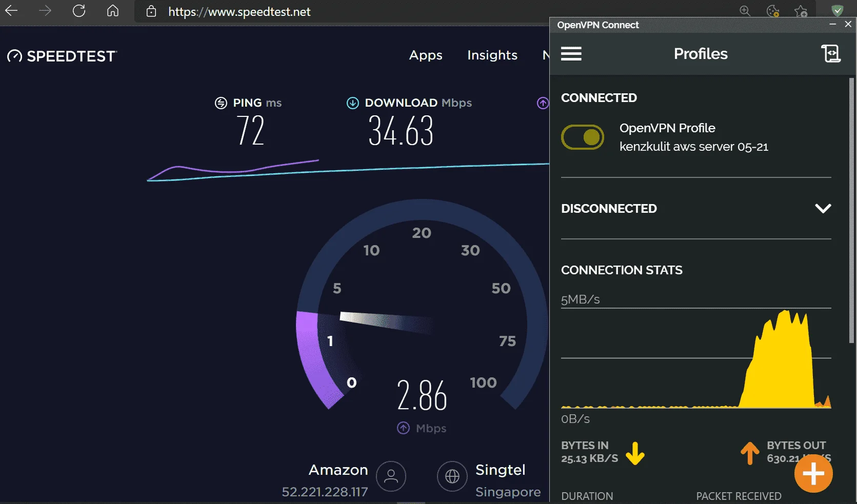This screenshot has width=857, height=504.
Task: Import a profile in OpenVPN Connect
Action: [831, 53]
